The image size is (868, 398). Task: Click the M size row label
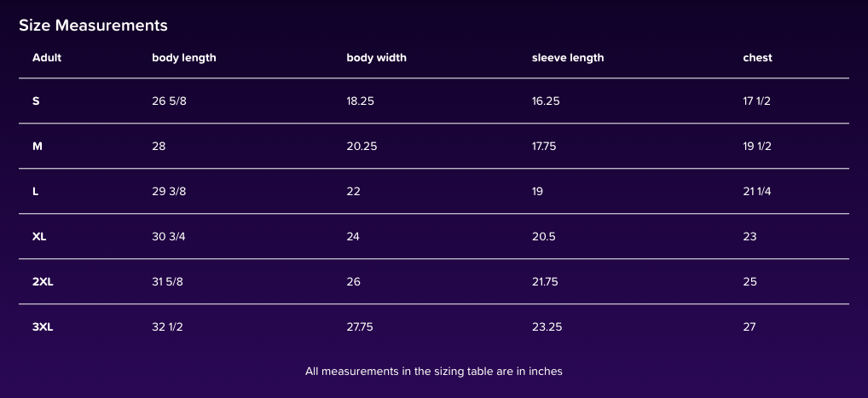click(38, 146)
